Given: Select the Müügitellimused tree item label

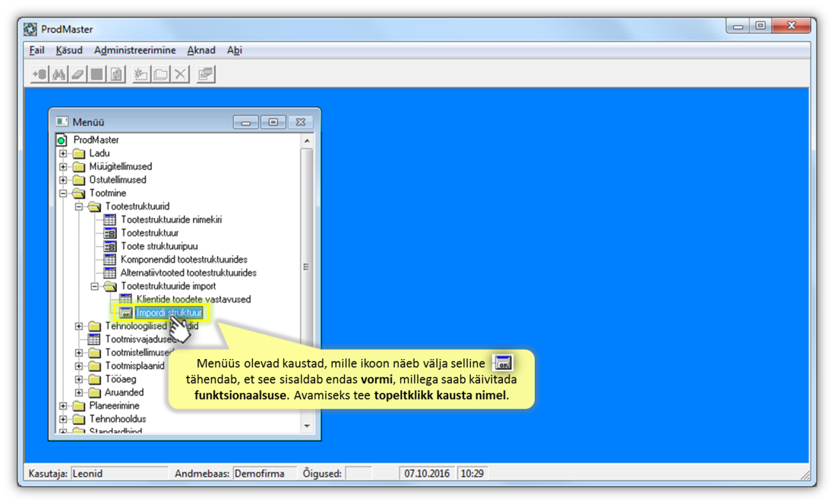Looking at the screenshot, I should 121,166.
